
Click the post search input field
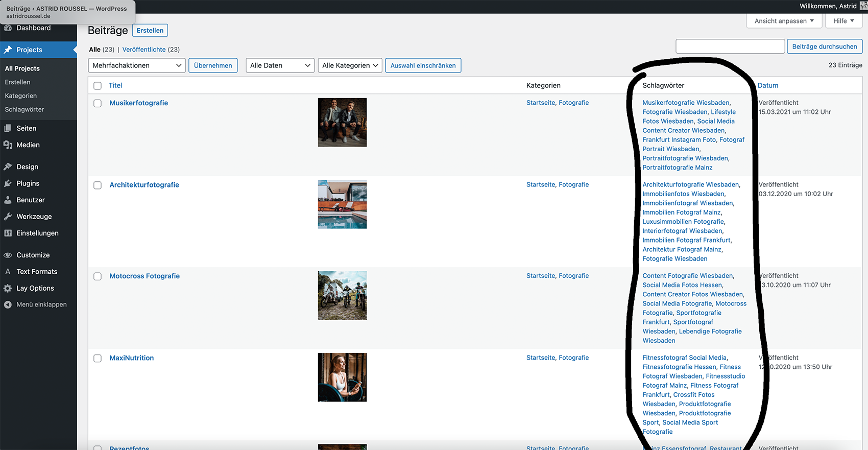[x=730, y=46]
